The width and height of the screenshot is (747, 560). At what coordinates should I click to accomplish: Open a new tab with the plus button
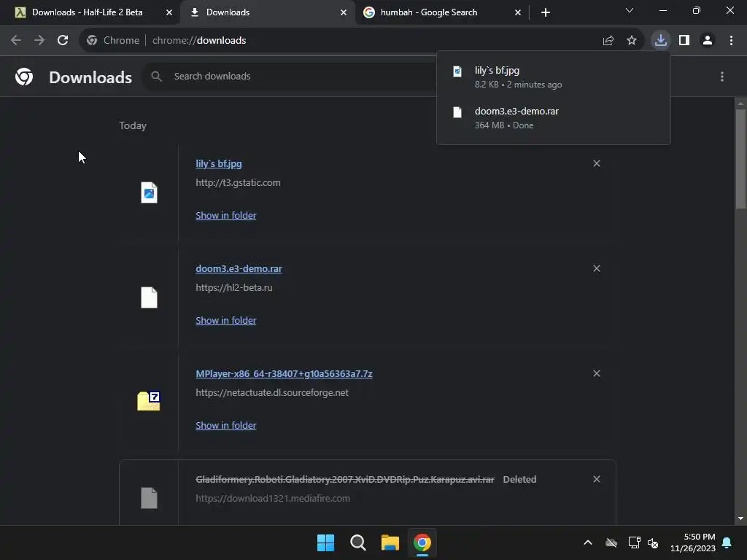tap(546, 12)
